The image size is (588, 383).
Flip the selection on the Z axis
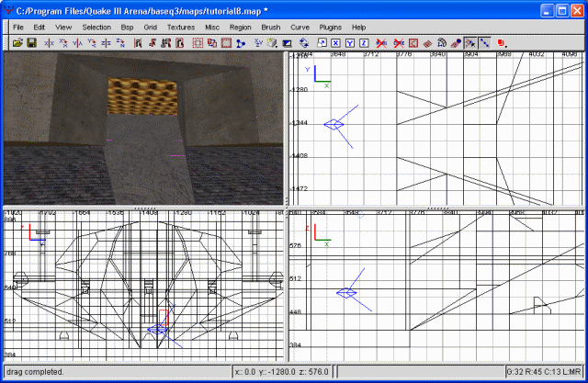point(106,43)
